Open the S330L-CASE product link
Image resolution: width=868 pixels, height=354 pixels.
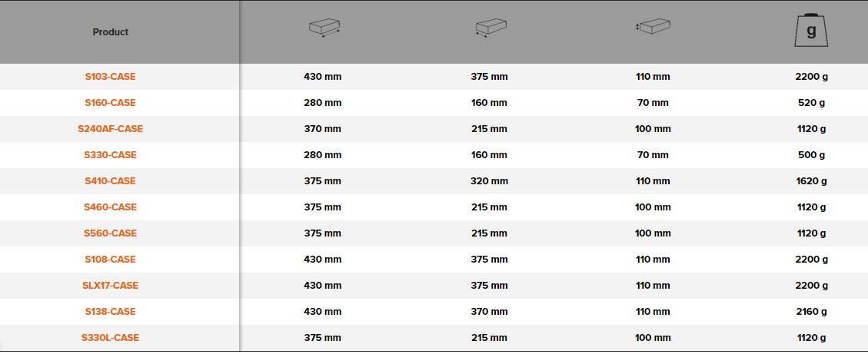[x=111, y=338]
